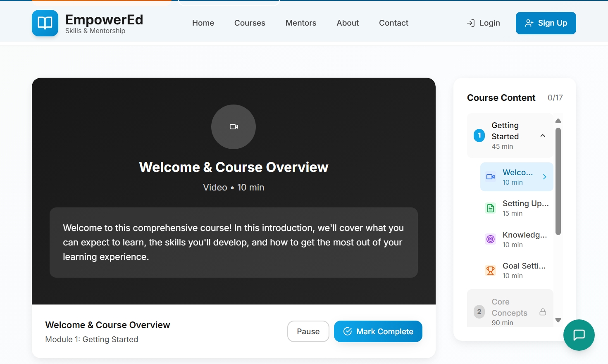The image size is (608, 364).
Task: Open the About page
Action: click(x=348, y=23)
